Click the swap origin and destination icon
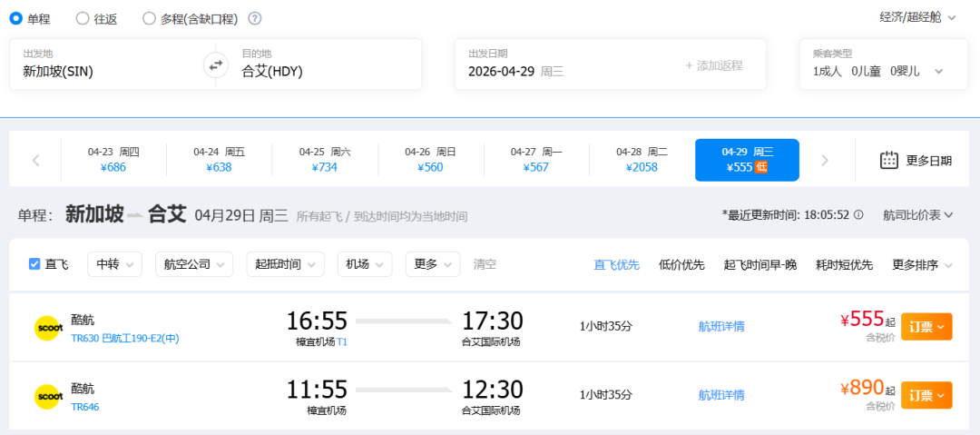This screenshot has width=980, height=435. pyautogui.click(x=215, y=64)
